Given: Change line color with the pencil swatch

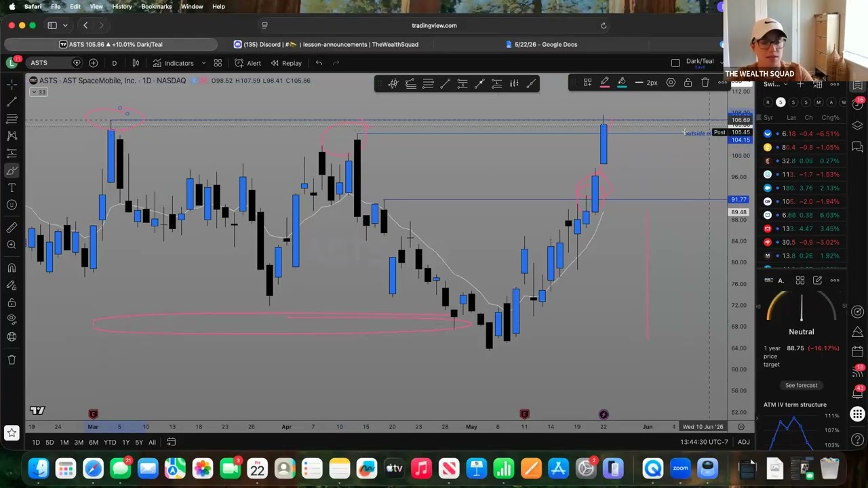Looking at the screenshot, I should [x=604, y=83].
